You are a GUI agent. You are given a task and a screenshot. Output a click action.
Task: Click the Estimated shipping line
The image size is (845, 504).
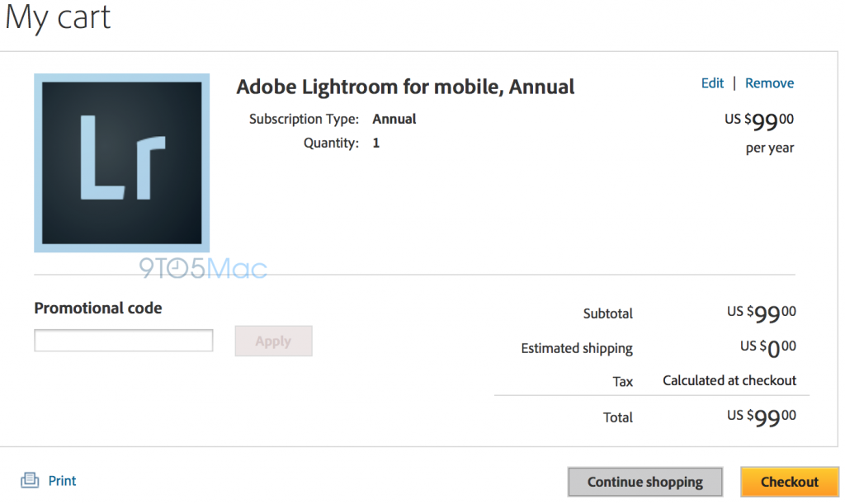click(576, 348)
